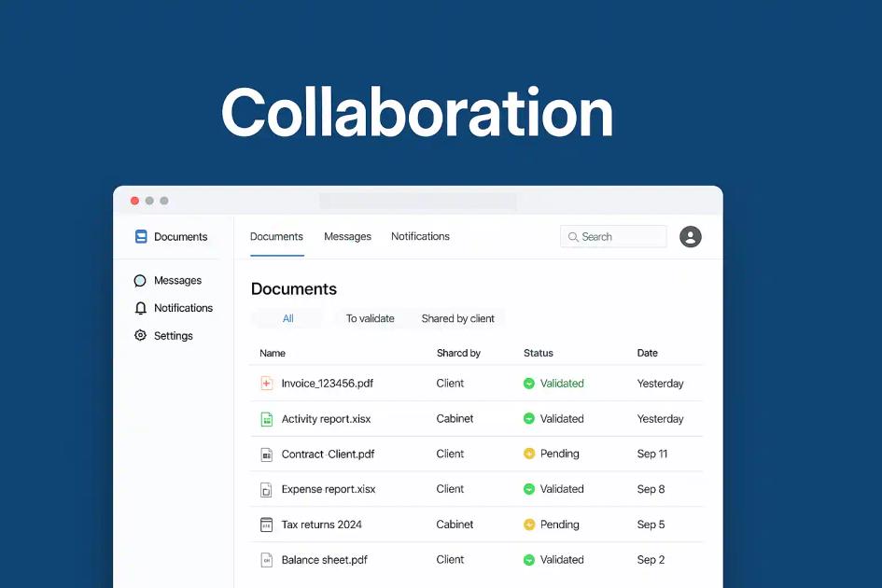Click the Contract-Client.pdf file icon

coord(267,455)
